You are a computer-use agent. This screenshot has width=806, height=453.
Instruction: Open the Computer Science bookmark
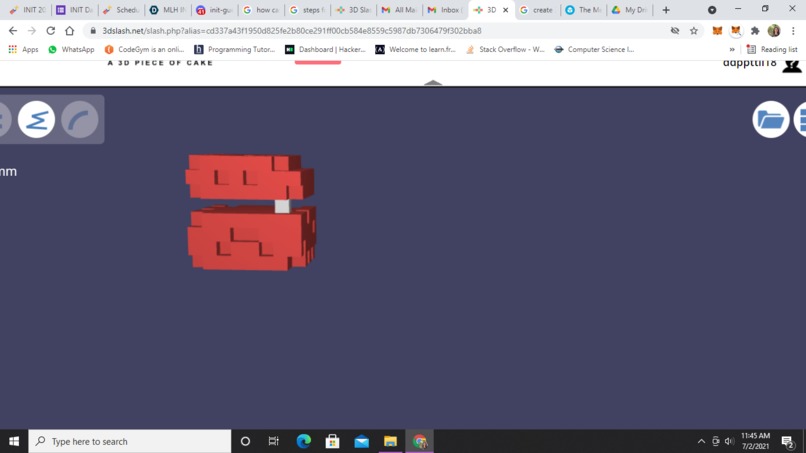594,49
